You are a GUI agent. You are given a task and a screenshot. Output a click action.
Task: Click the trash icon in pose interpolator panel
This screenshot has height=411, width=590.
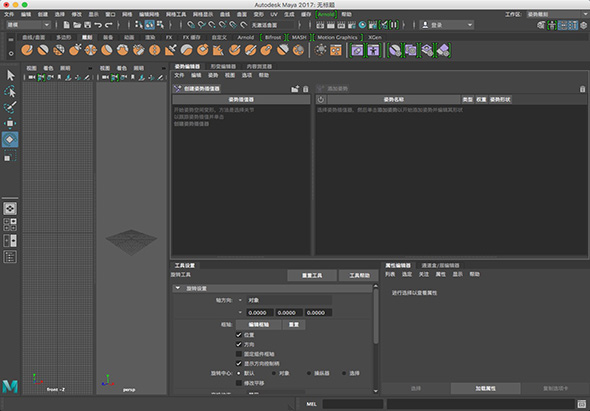(306, 89)
